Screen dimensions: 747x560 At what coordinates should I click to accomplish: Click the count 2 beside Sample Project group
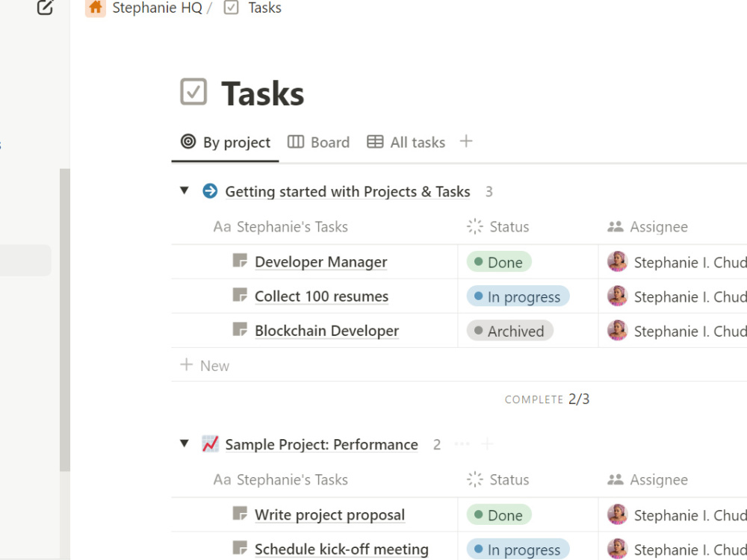(x=436, y=444)
